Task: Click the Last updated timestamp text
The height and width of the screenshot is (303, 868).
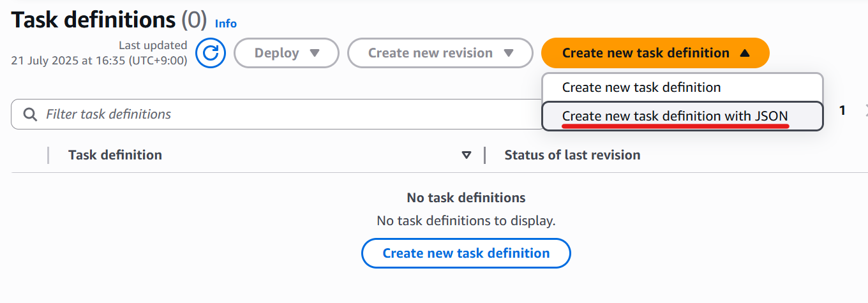Action: (99, 53)
